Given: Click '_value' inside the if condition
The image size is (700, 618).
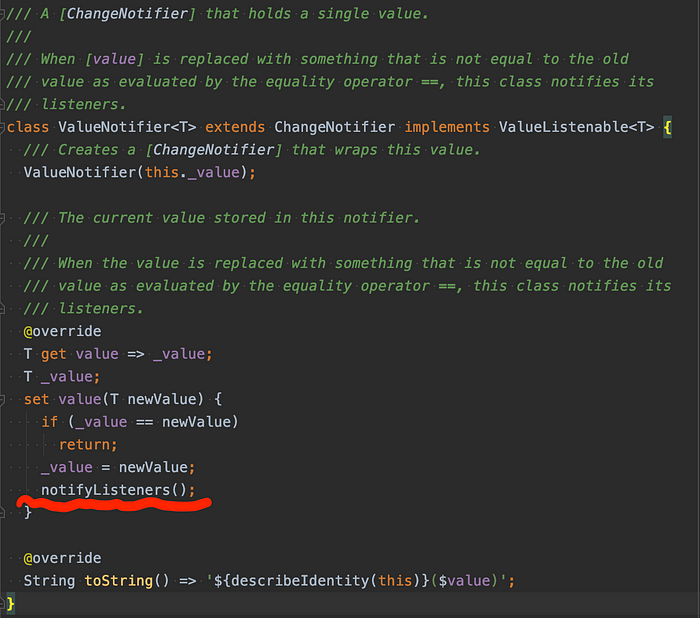Looking at the screenshot, I should click(x=101, y=423).
